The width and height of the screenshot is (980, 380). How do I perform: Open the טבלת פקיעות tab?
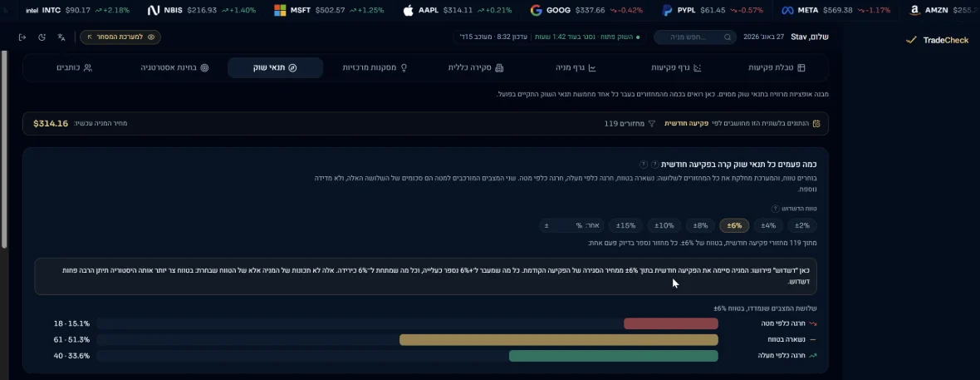coord(777,67)
